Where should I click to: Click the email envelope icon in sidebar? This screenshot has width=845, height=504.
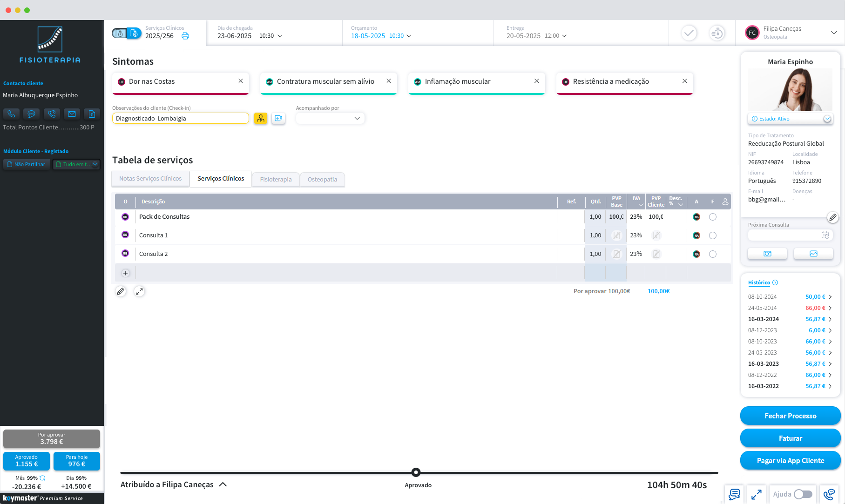tap(72, 114)
